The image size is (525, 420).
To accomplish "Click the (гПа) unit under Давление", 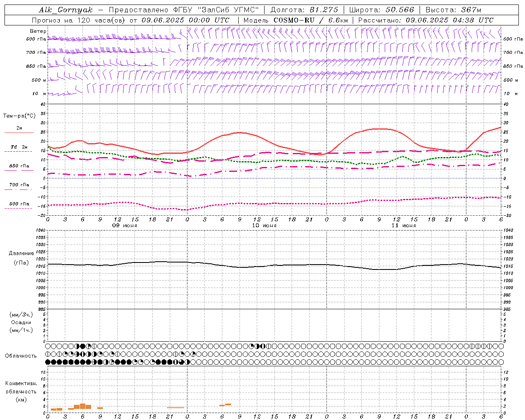I will 21,263.
